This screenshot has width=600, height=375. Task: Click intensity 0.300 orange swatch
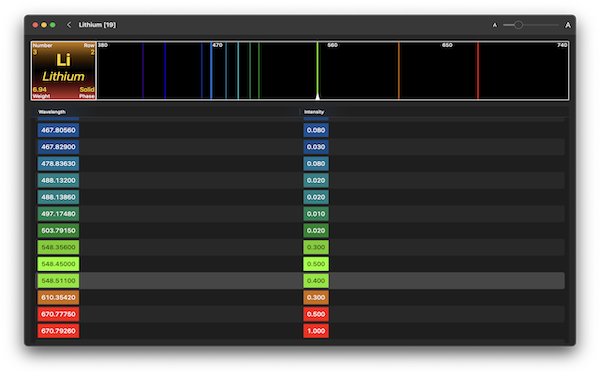pos(316,297)
